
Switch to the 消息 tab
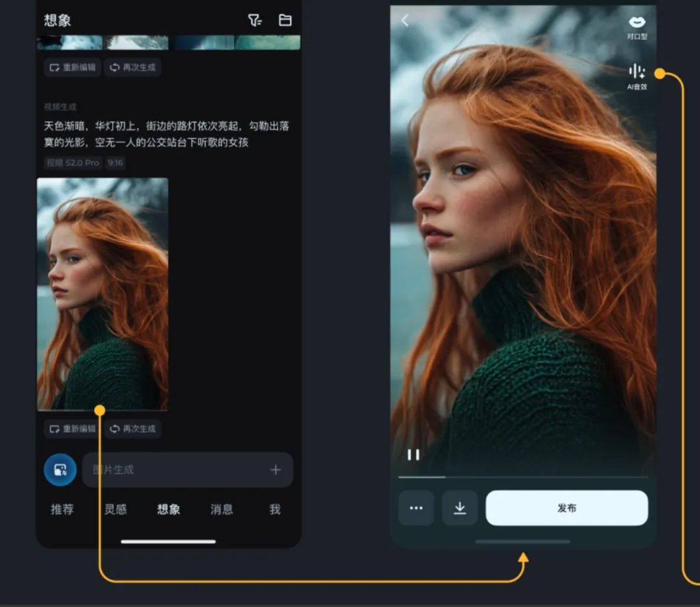[221, 510]
